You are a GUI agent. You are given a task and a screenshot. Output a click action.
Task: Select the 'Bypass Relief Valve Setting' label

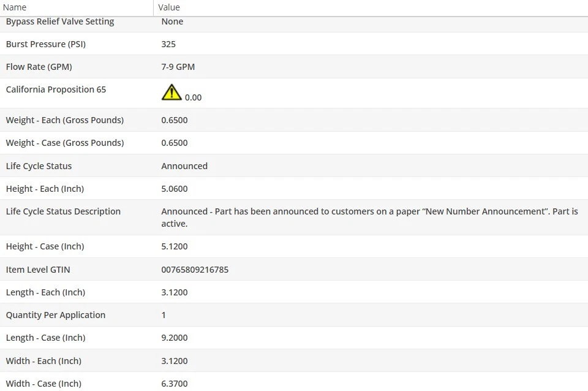coord(60,22)
